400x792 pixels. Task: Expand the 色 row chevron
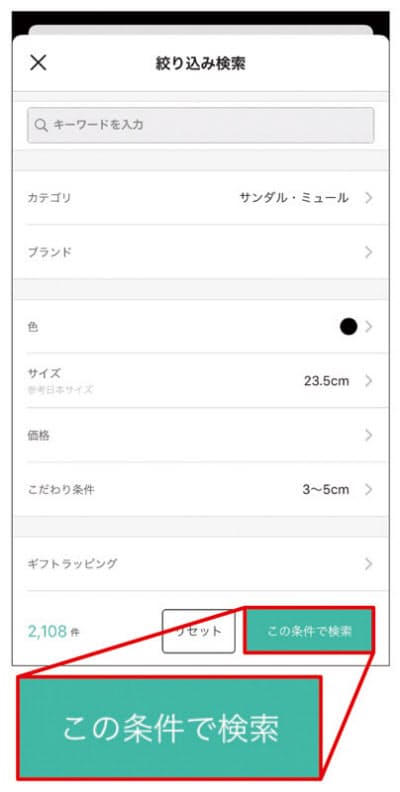(369, 327)
